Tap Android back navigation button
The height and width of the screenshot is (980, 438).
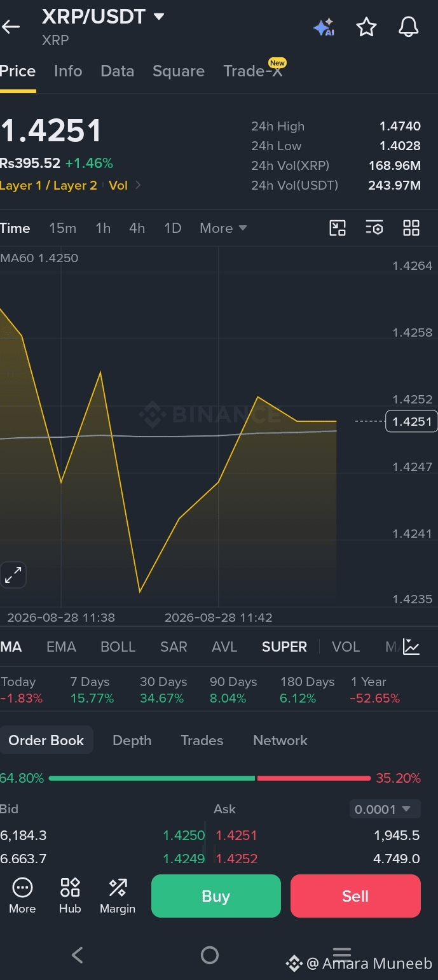[78, 955]
